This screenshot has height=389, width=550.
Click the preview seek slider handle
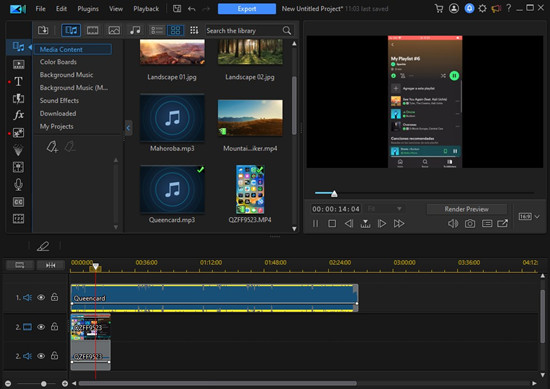point(334,193)
